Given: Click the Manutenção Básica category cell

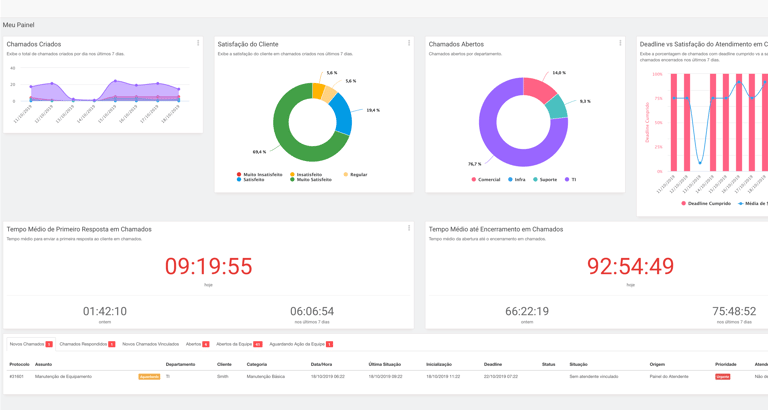Looking at the screenshot, I should tap(265, 377).
